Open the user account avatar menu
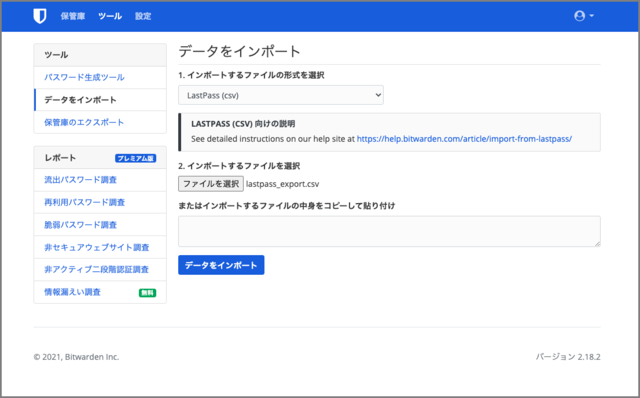The height and width of the screenshot is (398, 640). pos(584,16)
